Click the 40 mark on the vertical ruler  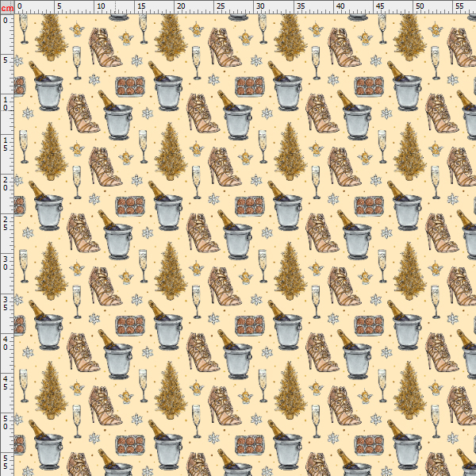6,343
